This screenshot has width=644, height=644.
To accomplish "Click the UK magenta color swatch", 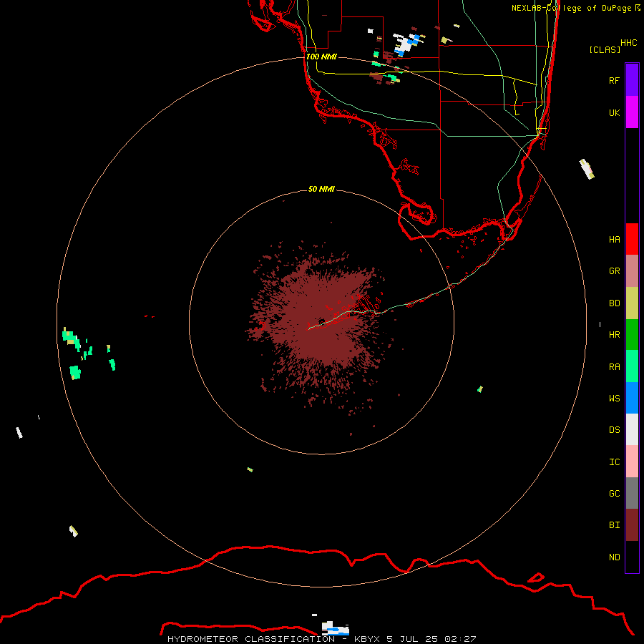I will pyautogui.click(x=632, y=112).
